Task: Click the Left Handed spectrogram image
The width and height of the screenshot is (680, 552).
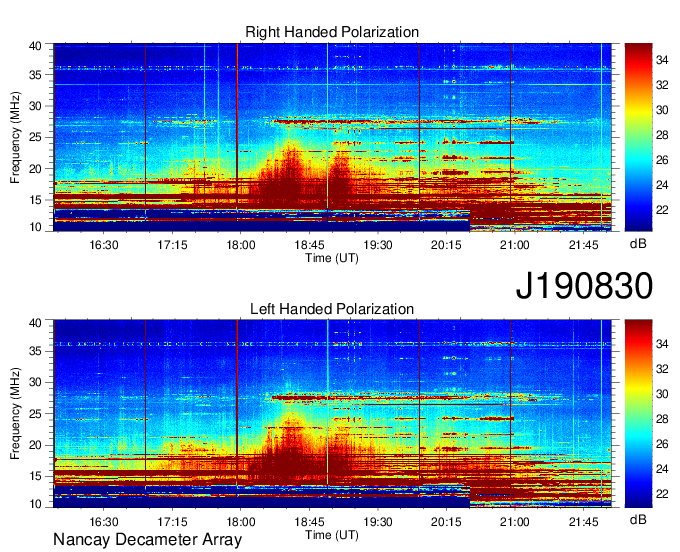Action: tap(332, 414)
